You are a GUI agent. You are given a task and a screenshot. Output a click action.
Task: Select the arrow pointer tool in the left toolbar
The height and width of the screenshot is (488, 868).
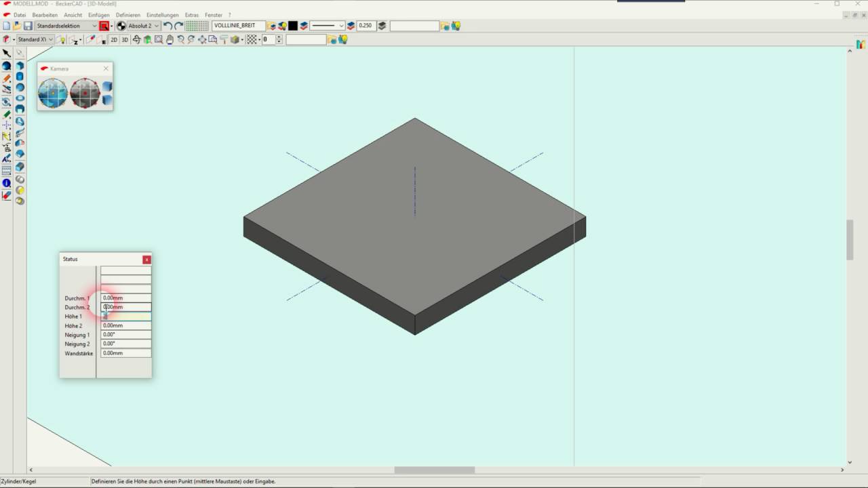pyautogui.click(x=7, y=53)
